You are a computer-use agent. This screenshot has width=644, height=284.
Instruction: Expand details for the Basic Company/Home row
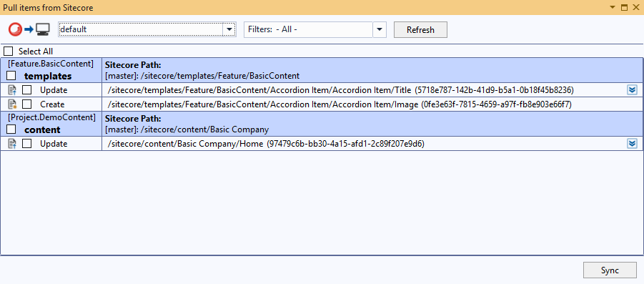click(632, 144)
